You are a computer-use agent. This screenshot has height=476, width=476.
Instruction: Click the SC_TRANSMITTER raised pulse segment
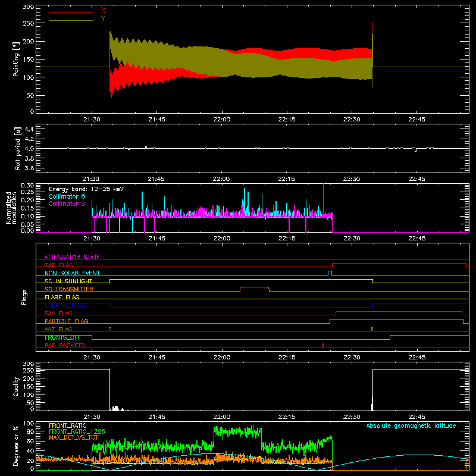click(x=255, y=287)
